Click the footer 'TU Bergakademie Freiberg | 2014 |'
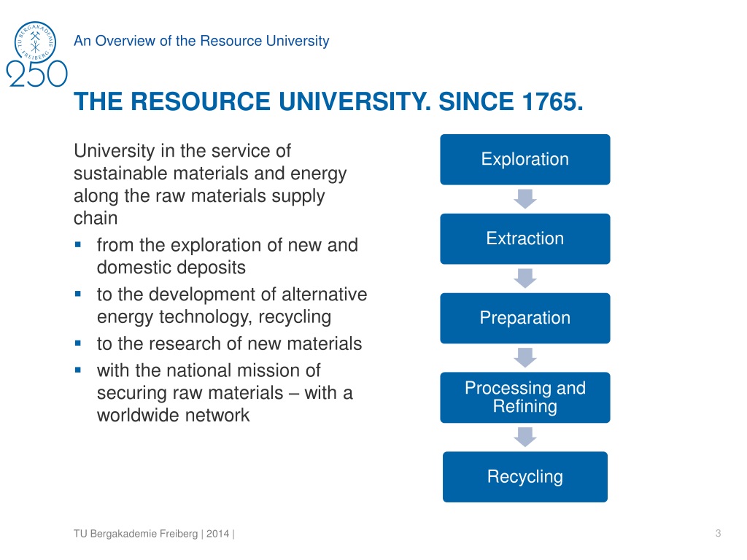Viewport: 747px width, 560px height. [x=154, y=534]
